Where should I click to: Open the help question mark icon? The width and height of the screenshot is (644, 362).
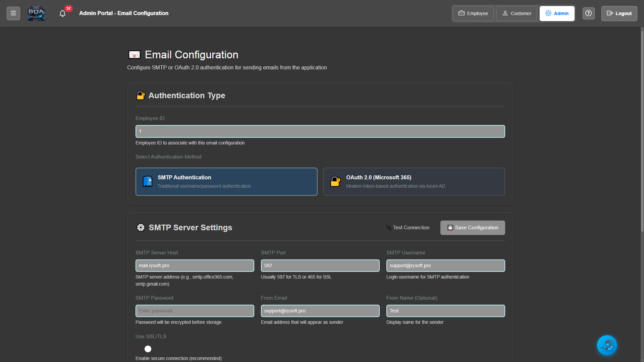click(x=588, y=13)
